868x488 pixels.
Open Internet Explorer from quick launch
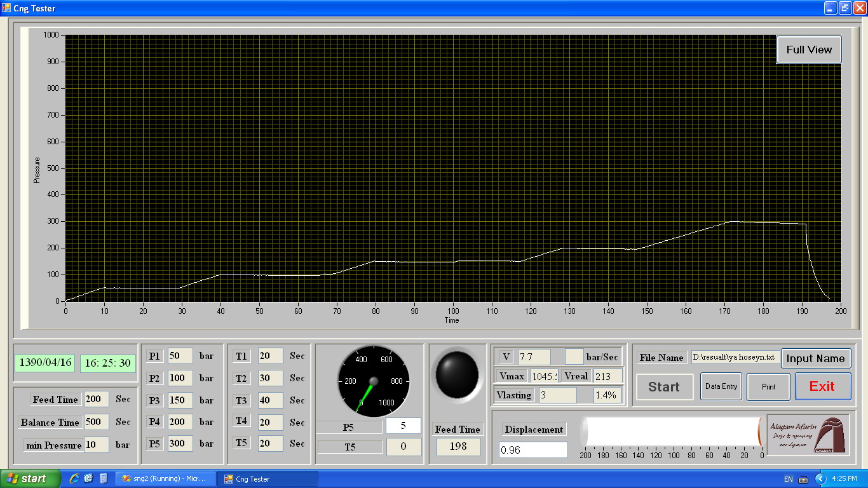74,478
